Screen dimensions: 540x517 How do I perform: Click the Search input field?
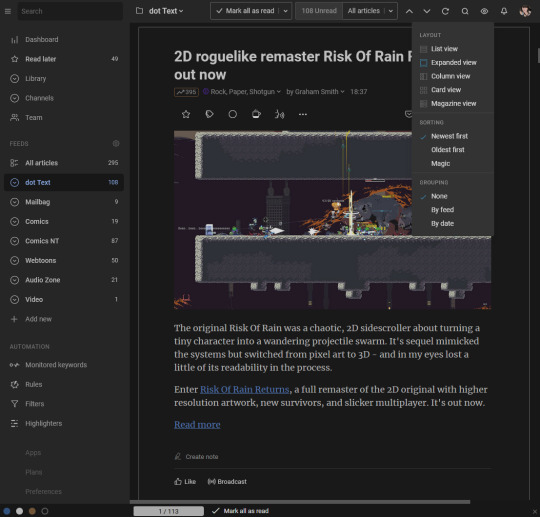coord(70,11)
